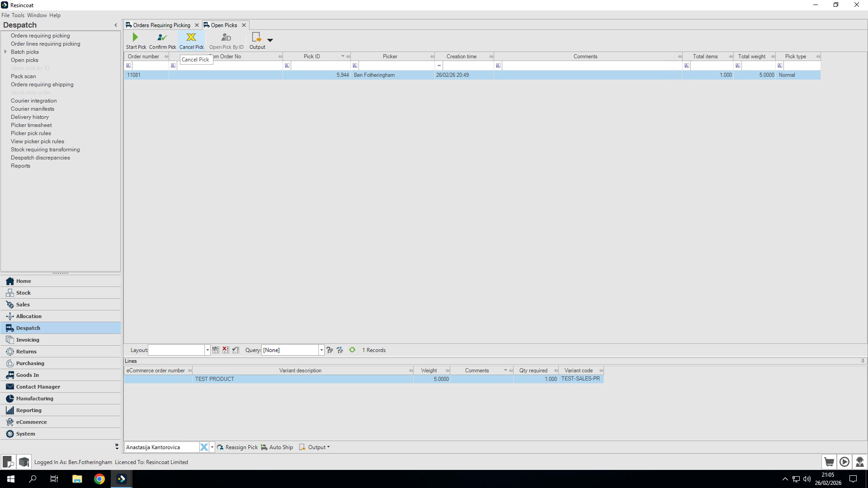Screen dimensions: 868x488
Task: Clear the Anastasija Kantorovica picker field
Action: click(x=204, y=447)
